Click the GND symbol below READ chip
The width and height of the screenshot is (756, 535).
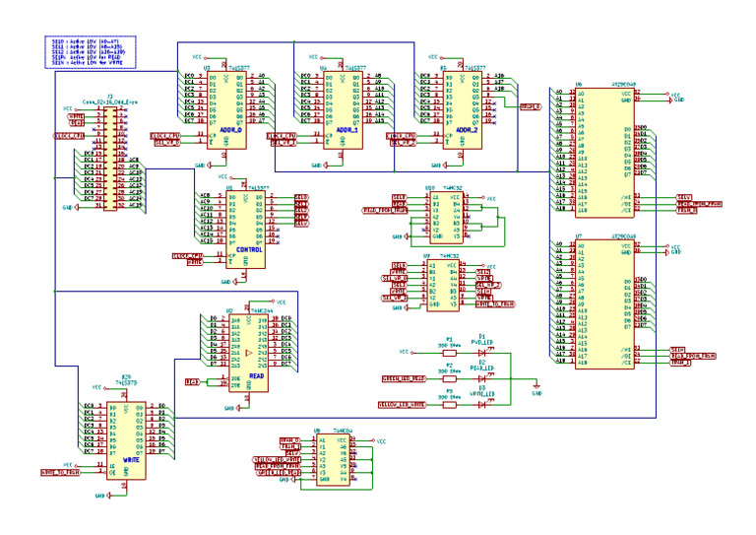point(230,408)
